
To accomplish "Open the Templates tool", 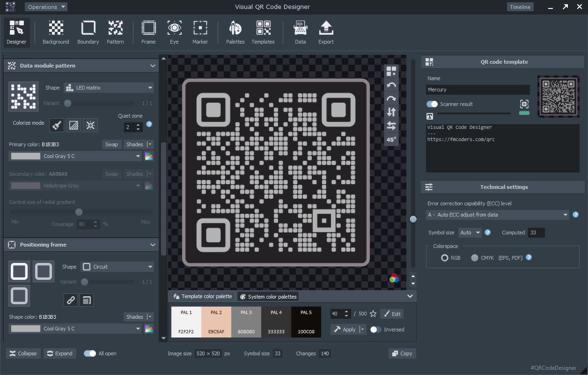I will click(x=263, y=33).
